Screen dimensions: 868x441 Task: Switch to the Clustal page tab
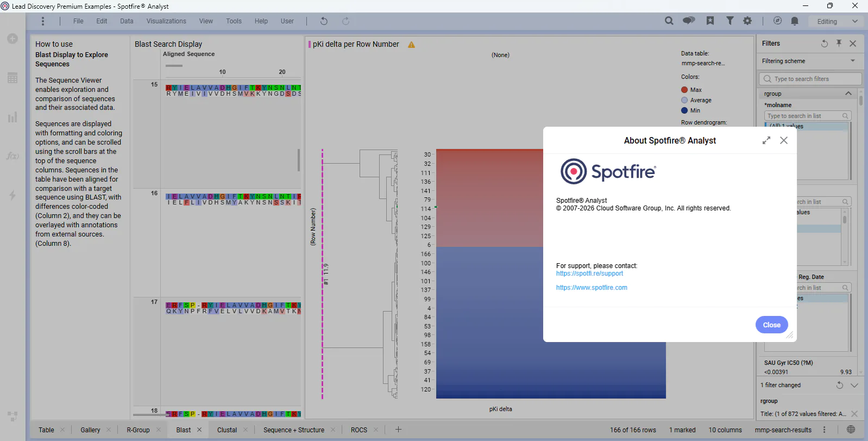(227, 430)
